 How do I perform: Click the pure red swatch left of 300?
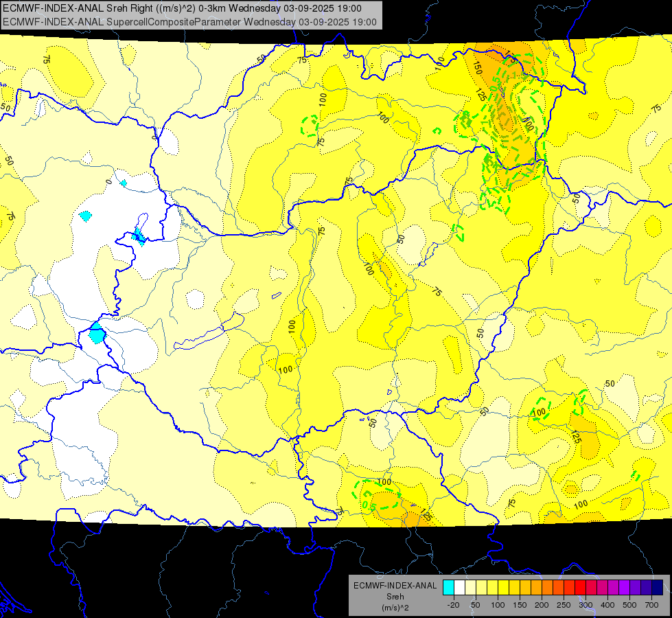580,588
